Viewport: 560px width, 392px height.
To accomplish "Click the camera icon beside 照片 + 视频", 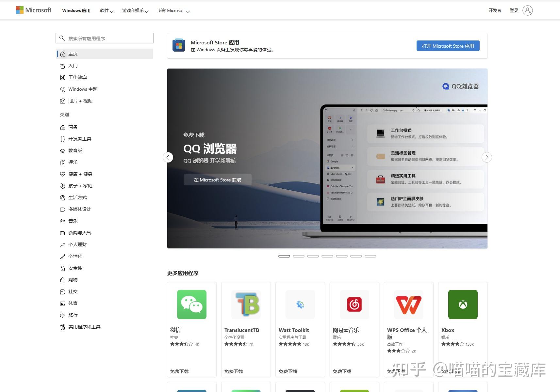I will tap(63, 101).
